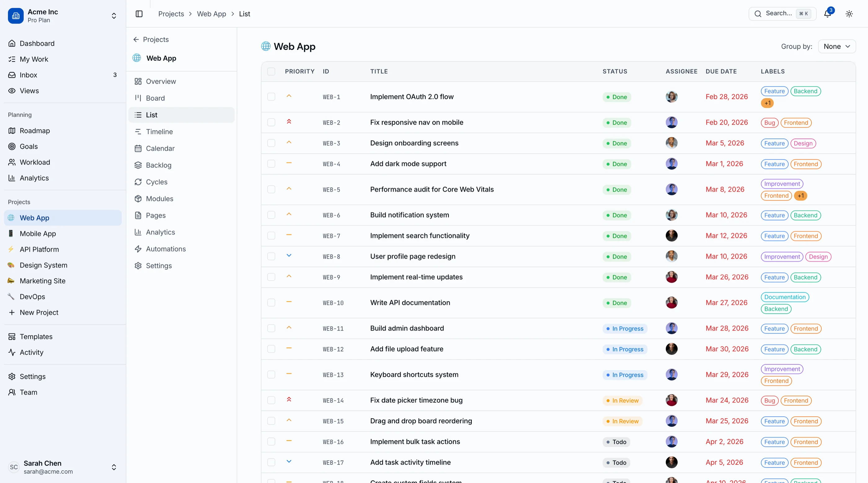The height and width of the screenshot is (483, 868).
Task: Open the Done status of WEB-4
Action: point(617,164)
